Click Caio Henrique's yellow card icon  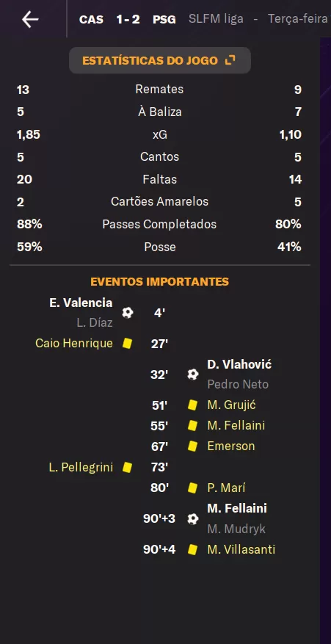(x=127, y=344)
